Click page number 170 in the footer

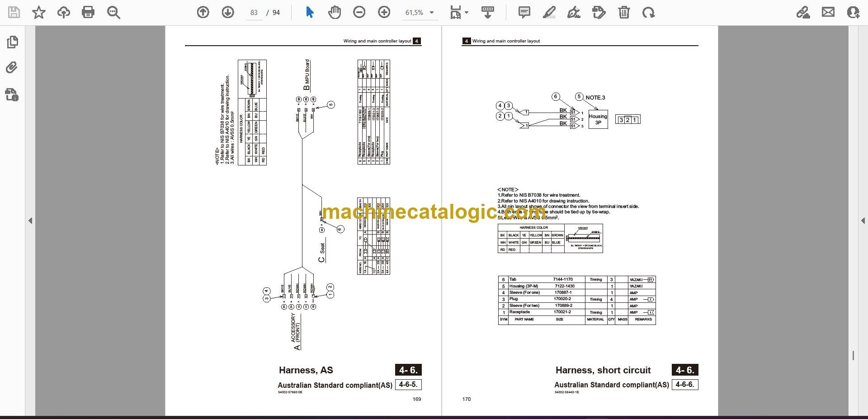click(x=467, y=399)
